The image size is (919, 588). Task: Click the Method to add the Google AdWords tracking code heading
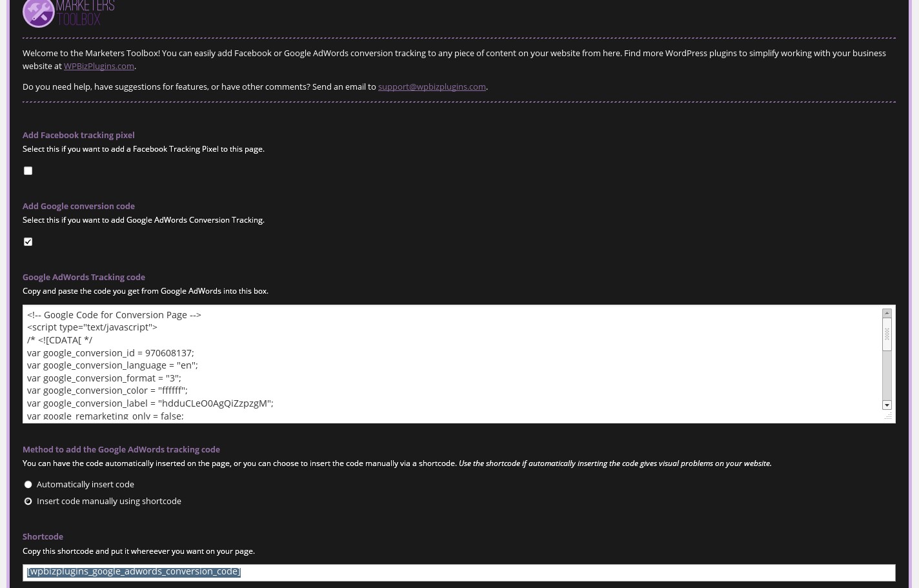pyautogui.click(x=121, y=449)
